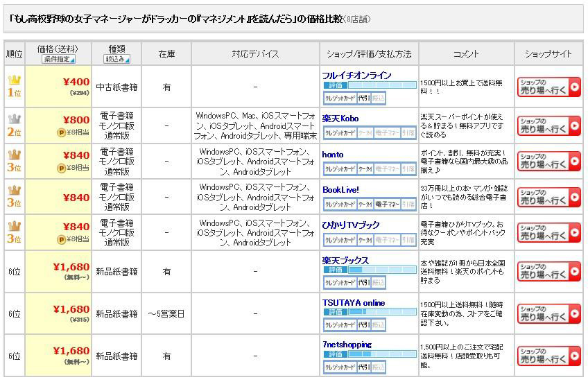Click the bronze crown in the BookLive! row
Image resolution: width=588 pixels, height=382 pixels.
point(15,190)
